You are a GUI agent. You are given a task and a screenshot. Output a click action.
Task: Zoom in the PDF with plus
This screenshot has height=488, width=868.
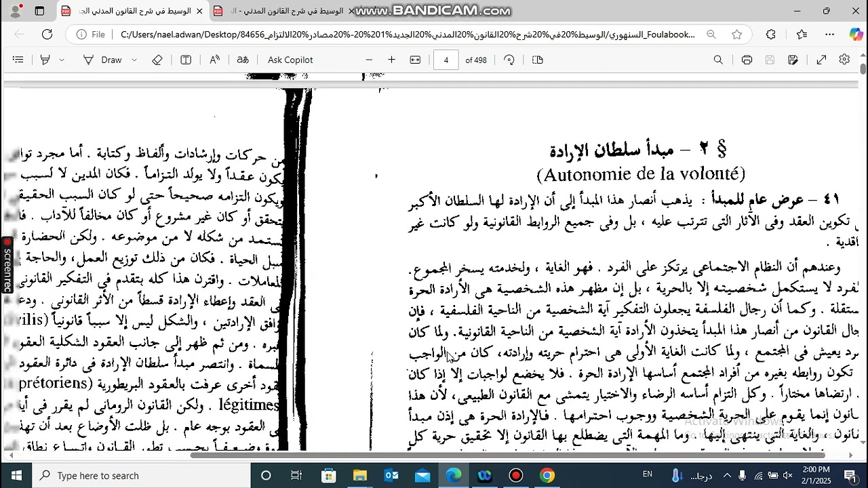click(391, 60)
